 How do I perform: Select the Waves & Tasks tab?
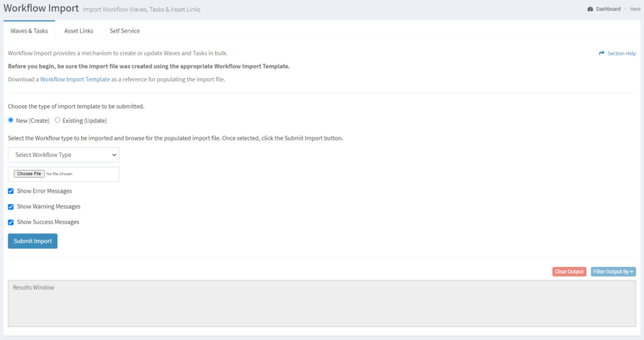pos(29,31)
